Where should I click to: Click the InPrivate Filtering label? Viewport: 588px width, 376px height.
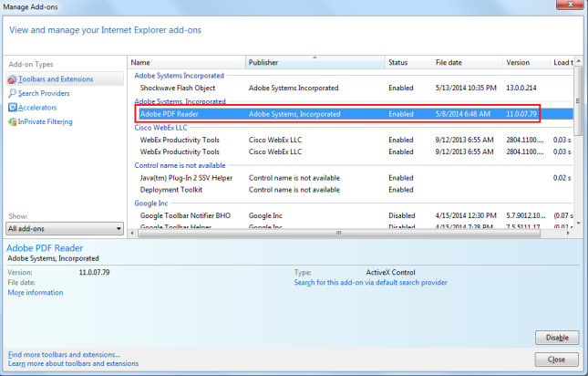[46, 121]
